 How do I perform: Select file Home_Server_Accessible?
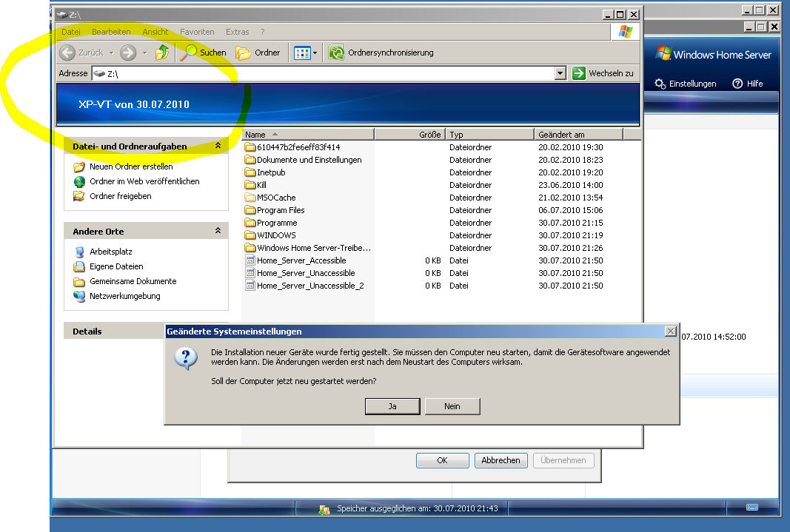(295, 260)
